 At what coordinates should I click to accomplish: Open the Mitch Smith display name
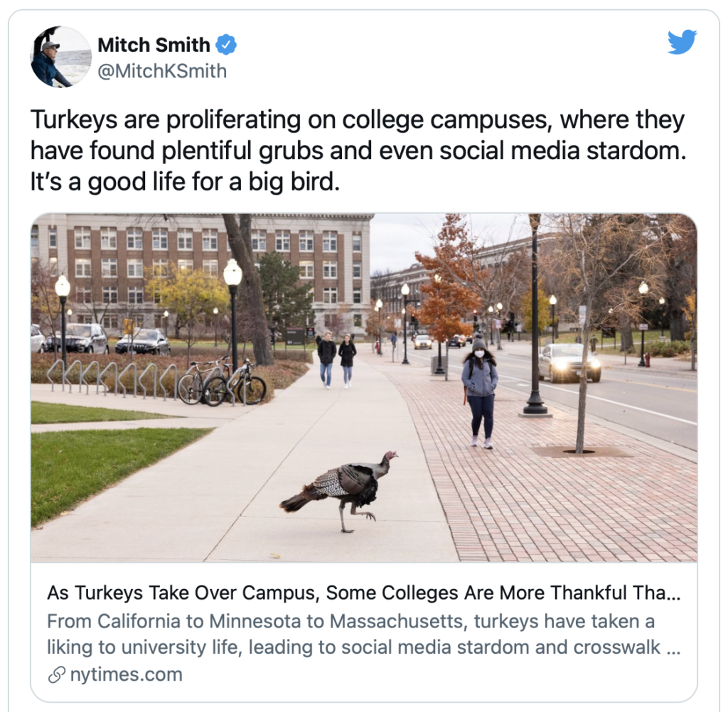pyautogui.click(x=154, y=45)
